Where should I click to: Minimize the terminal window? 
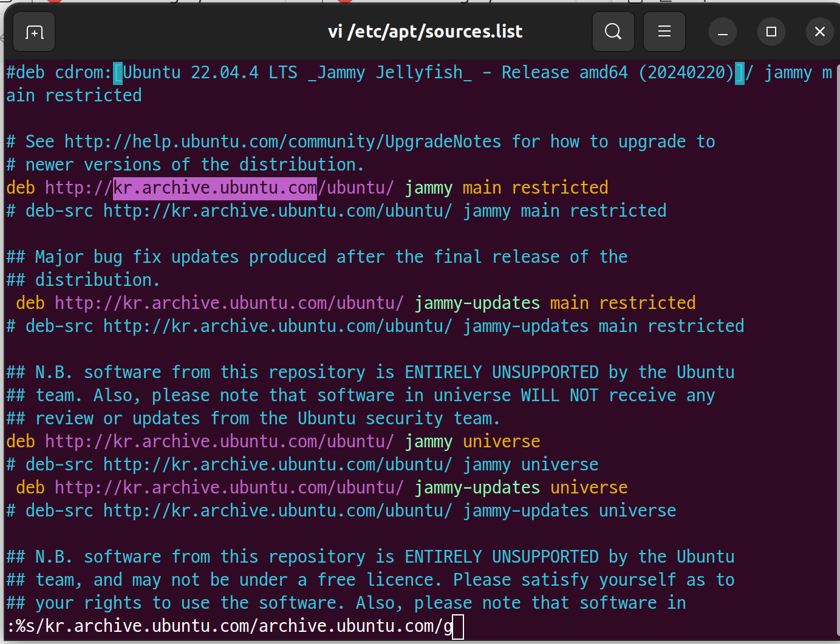pos(723,32)
